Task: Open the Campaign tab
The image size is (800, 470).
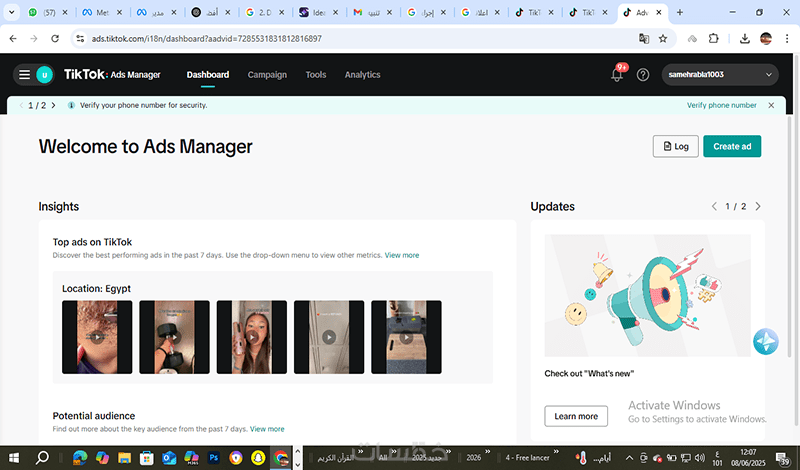Action: coord(267,75)
